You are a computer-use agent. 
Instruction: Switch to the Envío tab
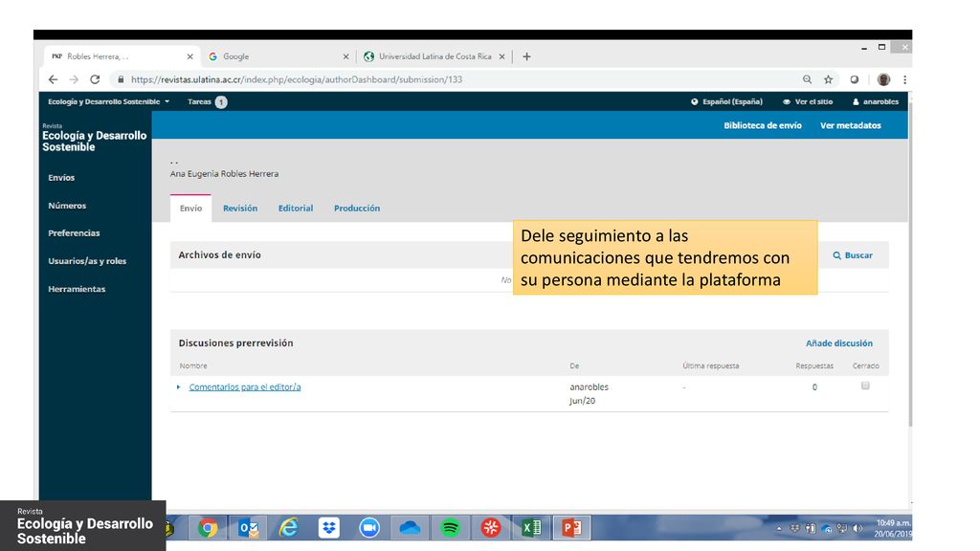pyautogui.click(x=190, y=208)
